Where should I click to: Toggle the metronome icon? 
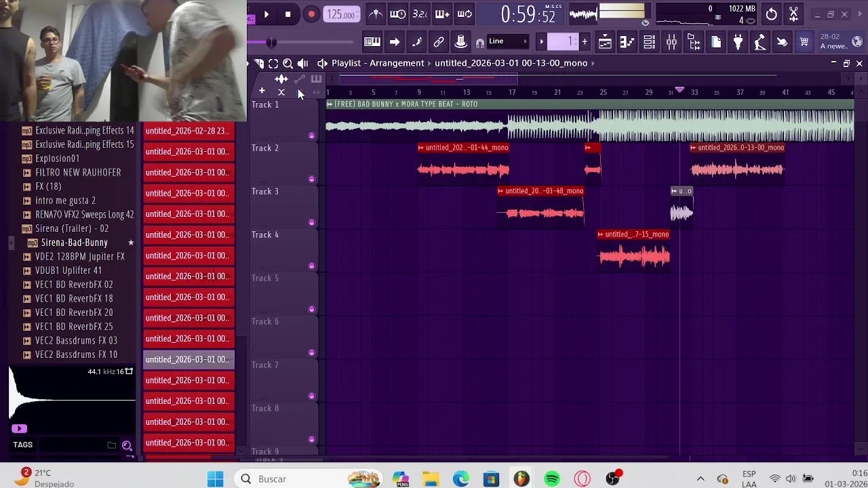[376, 14]
